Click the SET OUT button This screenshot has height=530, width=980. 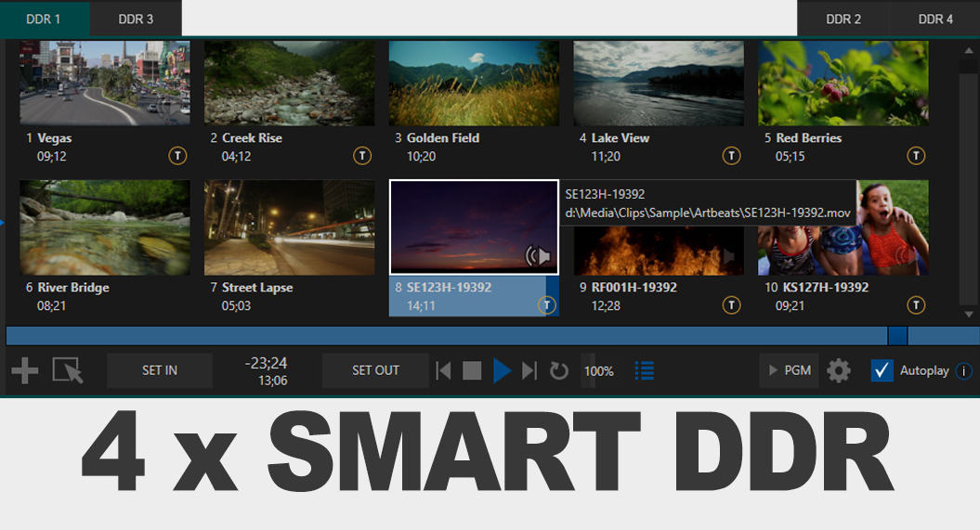[375, 370]
